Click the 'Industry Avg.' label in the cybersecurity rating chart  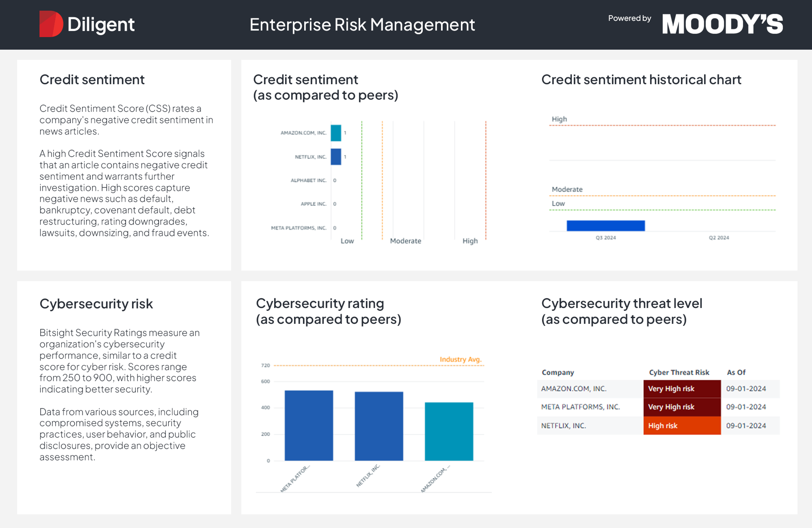(x=460, y=359)
